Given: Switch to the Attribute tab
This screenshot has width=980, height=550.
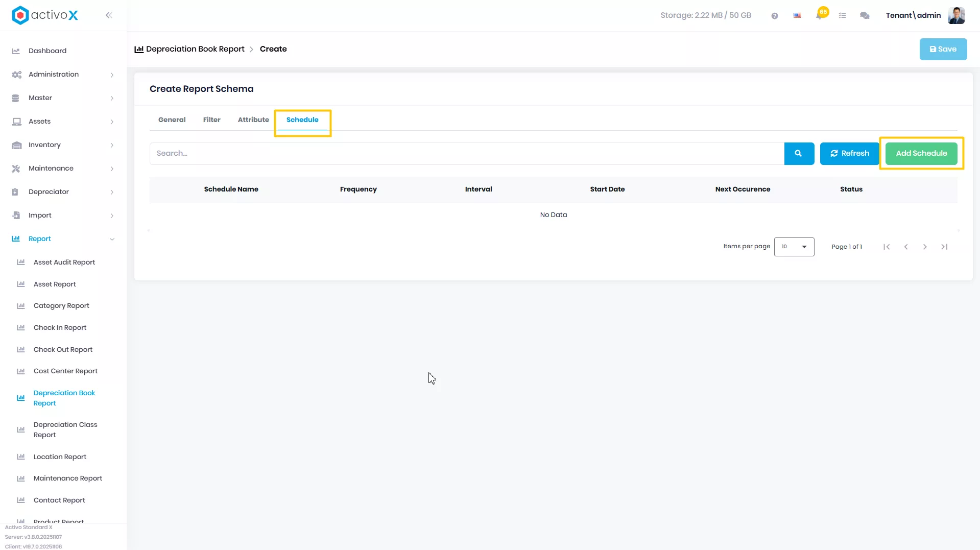Looking at the screenshot, I should coord(253,119).
